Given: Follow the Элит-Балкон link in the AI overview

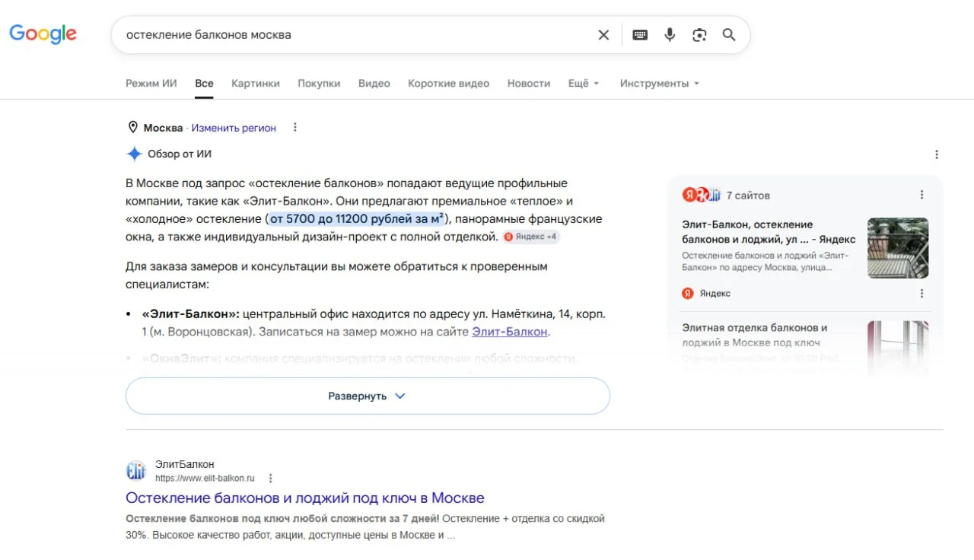Looking at the screenshot, I should tap(510, 332).
